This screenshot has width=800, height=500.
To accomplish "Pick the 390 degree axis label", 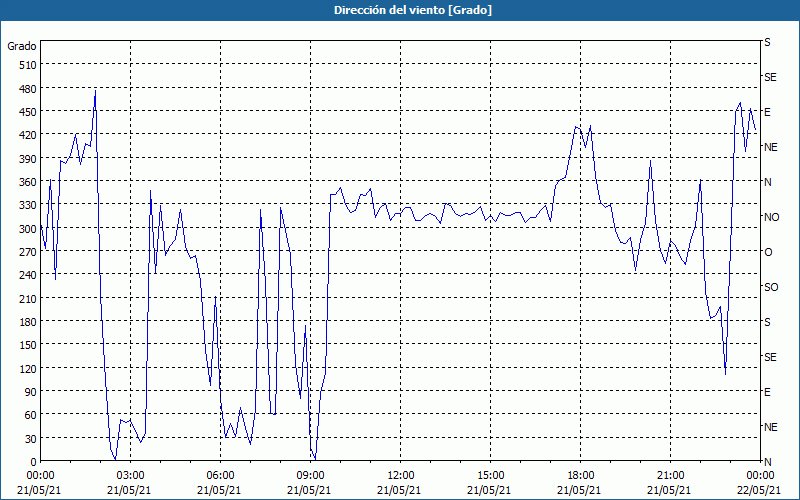I will (28, 159).
